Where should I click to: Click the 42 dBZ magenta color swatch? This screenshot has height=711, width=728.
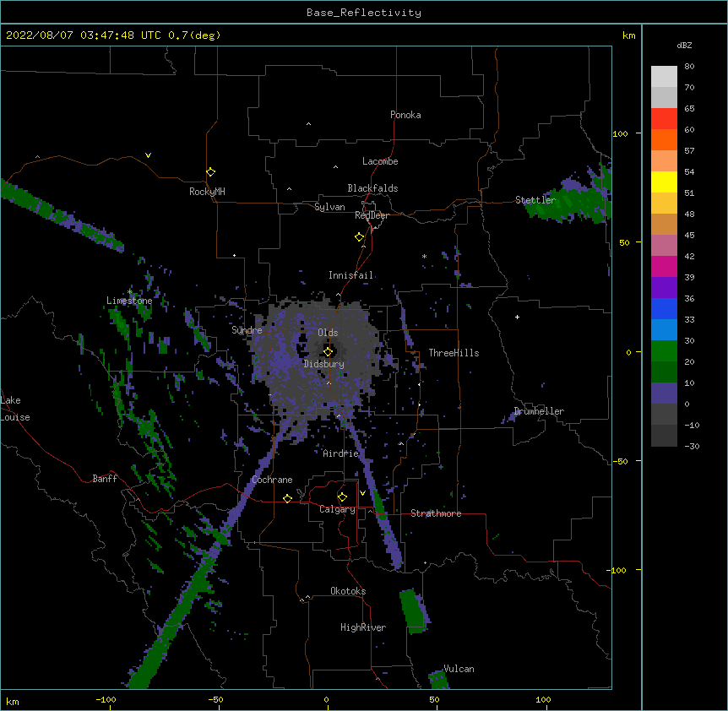tap(664, 266)
